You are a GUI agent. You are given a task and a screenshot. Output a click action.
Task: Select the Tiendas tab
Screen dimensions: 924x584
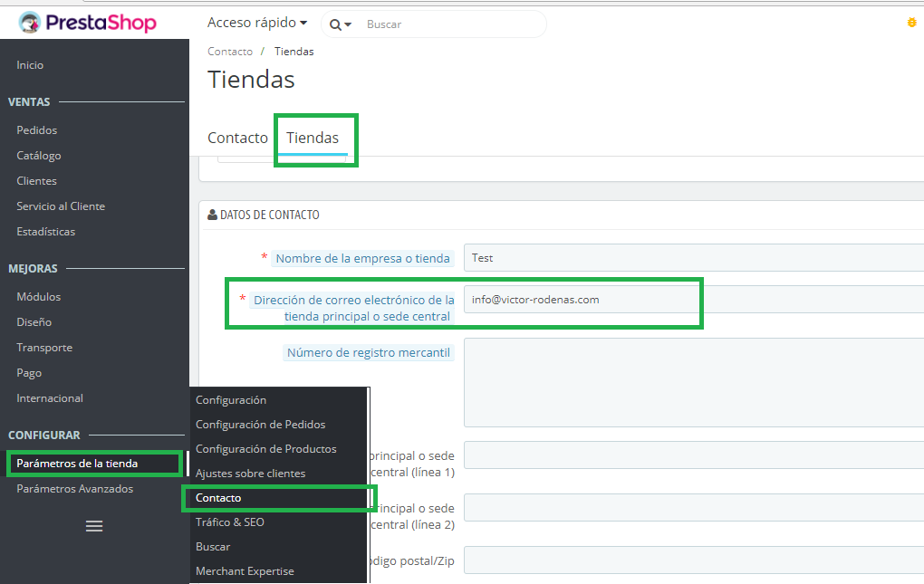(313, 138)
